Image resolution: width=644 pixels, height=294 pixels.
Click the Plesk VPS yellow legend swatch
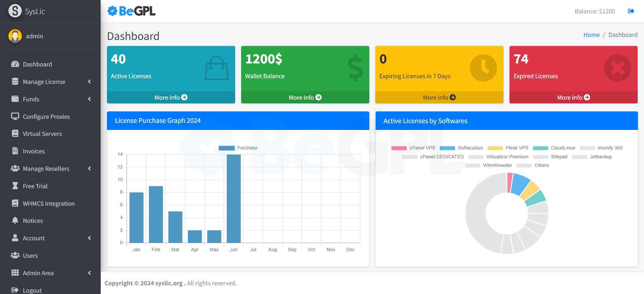[x=495, y=148]
